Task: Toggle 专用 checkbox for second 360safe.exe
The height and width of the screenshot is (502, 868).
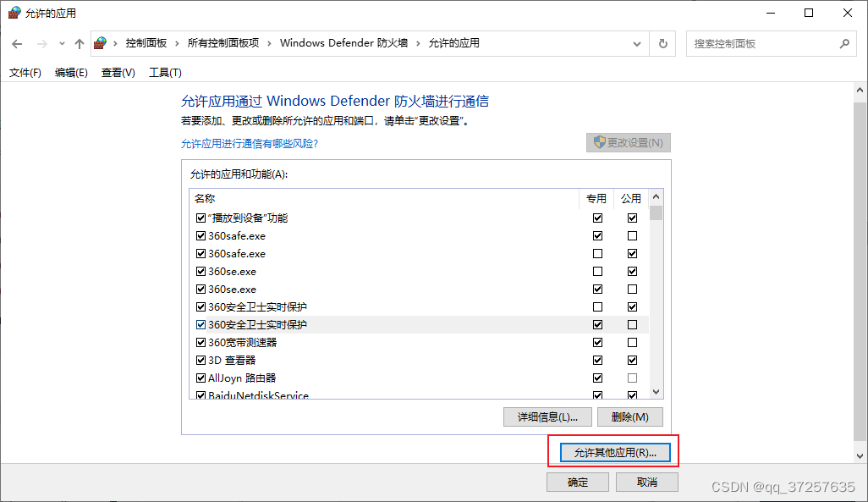Action: click(598, 254)
